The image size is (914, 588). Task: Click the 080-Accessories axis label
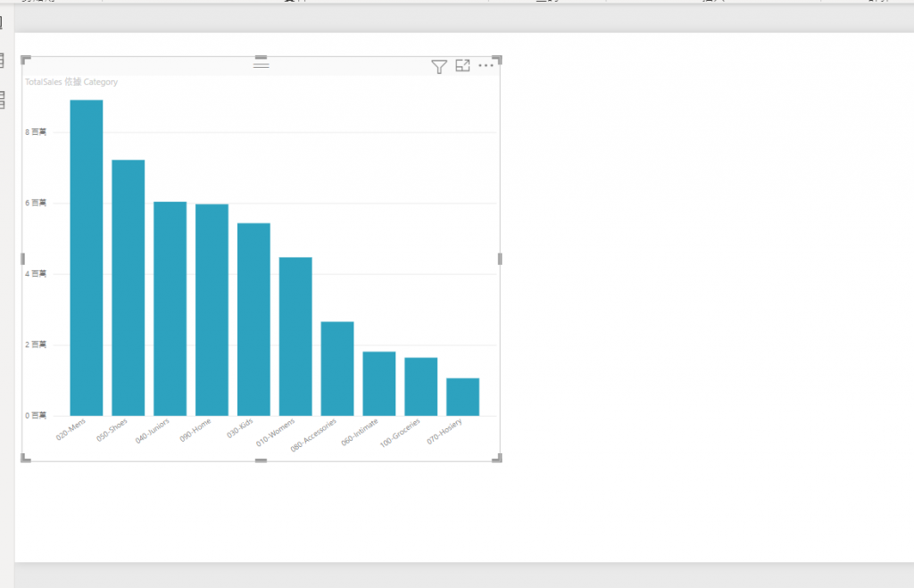(313, 435)
